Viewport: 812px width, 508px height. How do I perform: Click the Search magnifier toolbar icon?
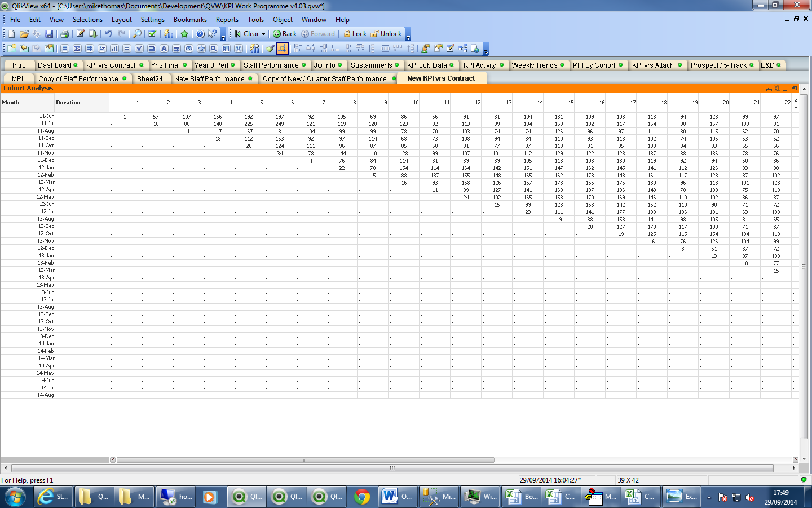137,34
